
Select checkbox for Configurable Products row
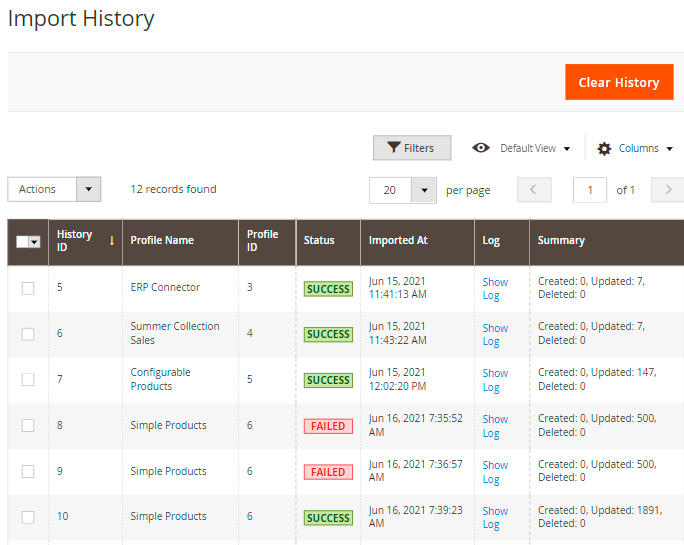(x=28, y=380)
